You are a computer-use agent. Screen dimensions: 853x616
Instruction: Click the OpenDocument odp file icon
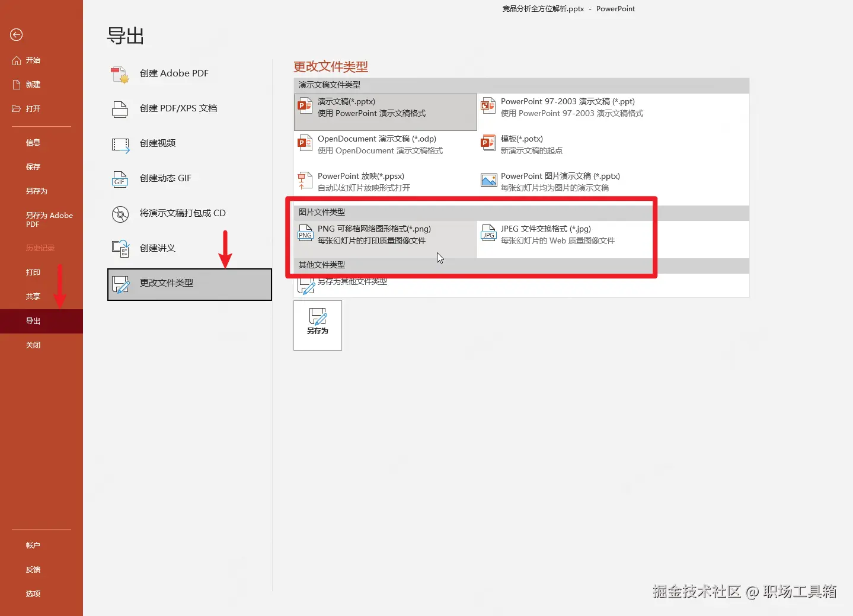(305, 143)
